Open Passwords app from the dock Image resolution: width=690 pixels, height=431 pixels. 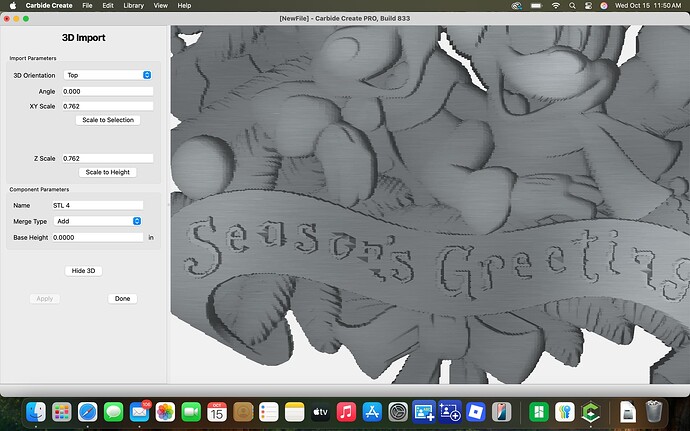[565, 413]
